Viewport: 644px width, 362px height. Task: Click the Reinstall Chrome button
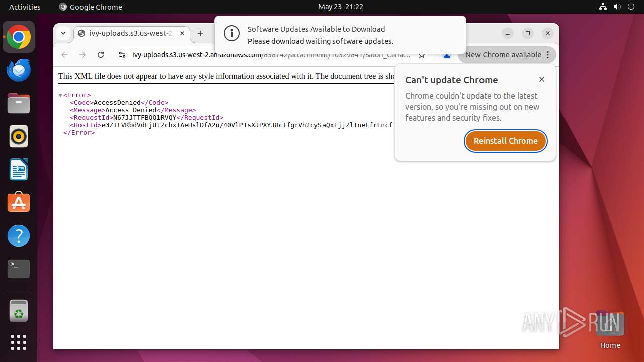coord(506,141)
